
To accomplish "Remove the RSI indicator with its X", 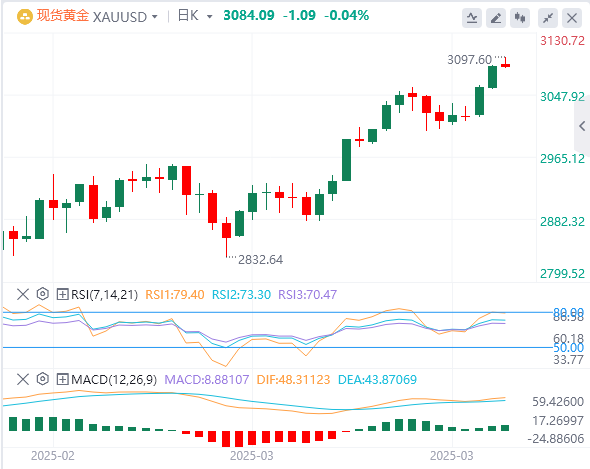I will [23, 294].
